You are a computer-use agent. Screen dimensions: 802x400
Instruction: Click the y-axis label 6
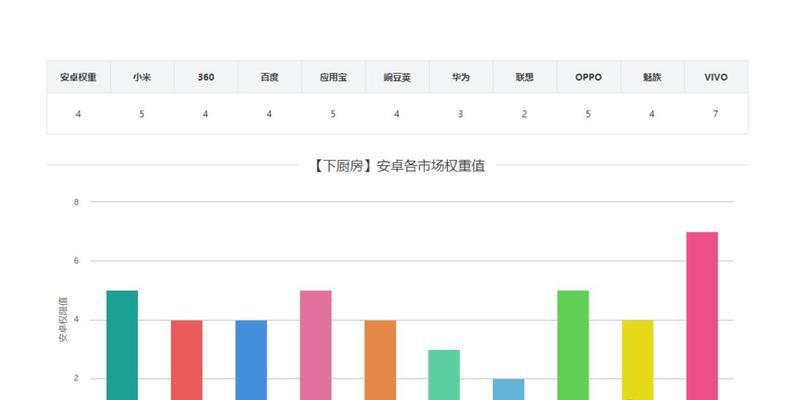tap(76, 261)
